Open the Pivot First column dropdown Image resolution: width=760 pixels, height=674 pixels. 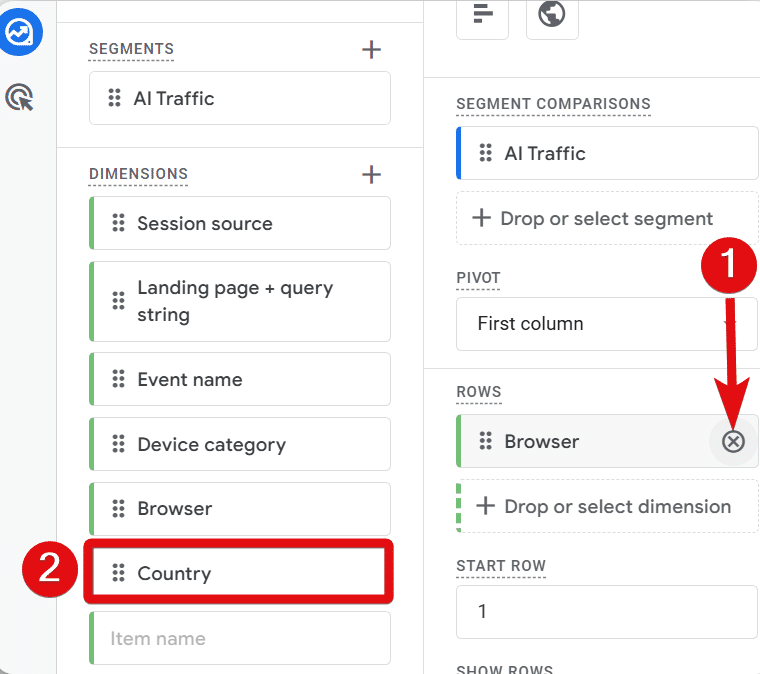(x=607, y=324)
